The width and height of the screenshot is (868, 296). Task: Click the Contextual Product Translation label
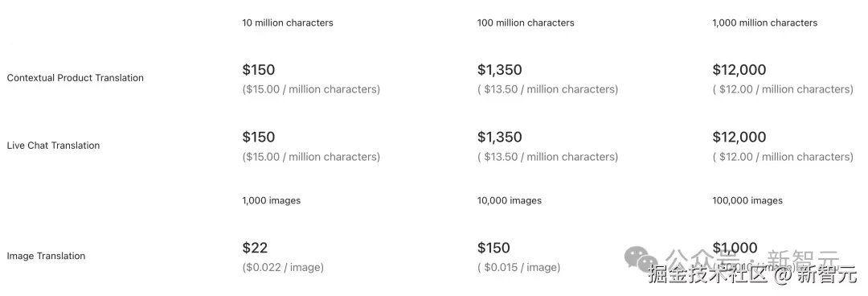tap(76, 78)
